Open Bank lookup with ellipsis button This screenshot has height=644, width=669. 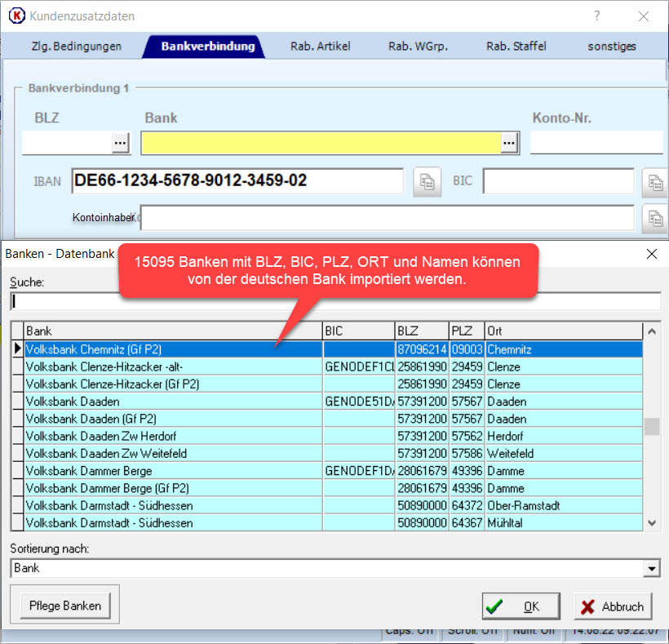pos(509,143)
